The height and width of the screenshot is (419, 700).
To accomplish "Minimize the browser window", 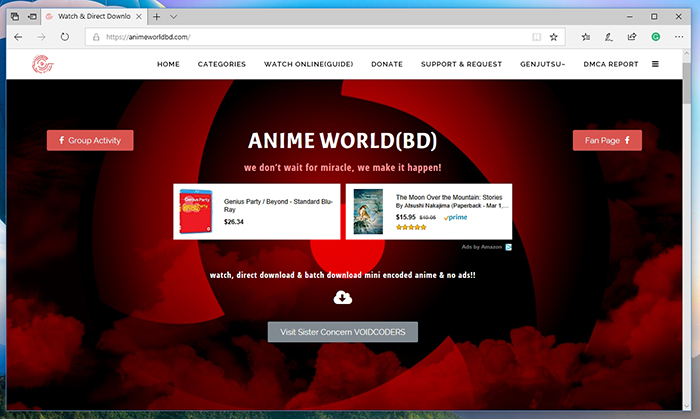I will [629, 17].
